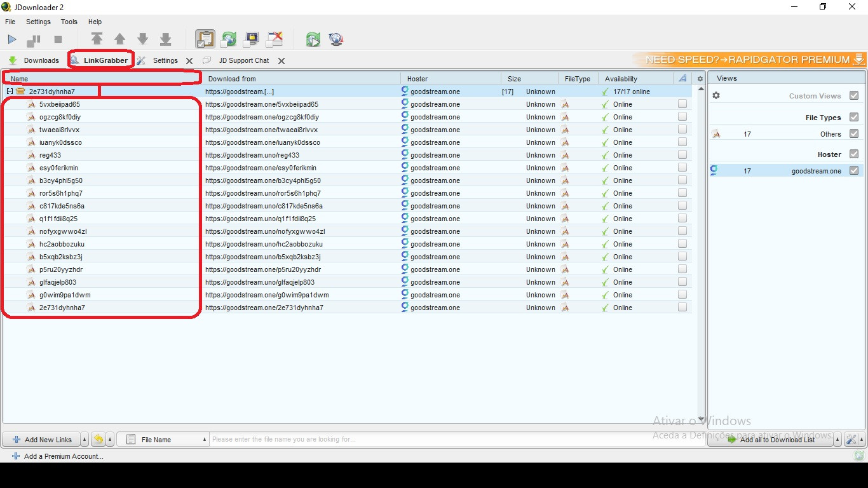Click the file name search input field

point(458,439)
